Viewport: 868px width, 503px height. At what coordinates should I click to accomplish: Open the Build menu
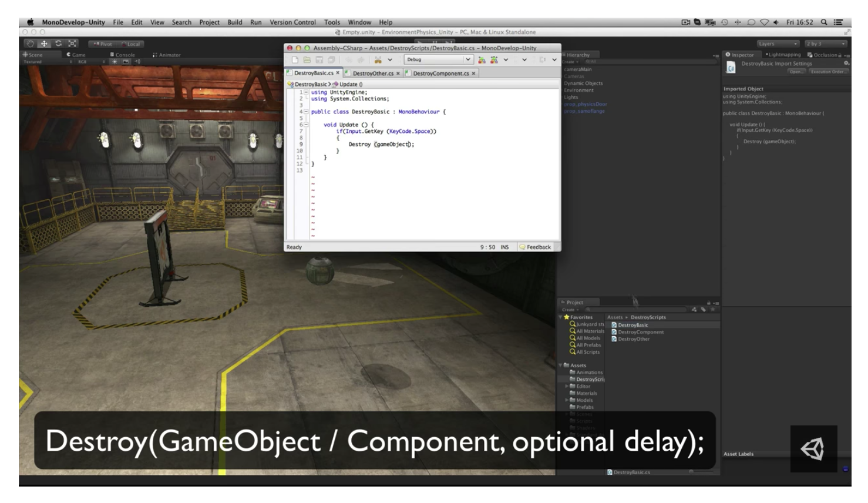click(235, 22)
